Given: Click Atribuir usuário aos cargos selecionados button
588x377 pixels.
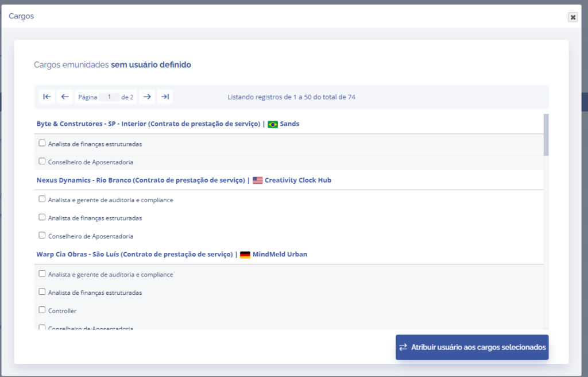Looking at the screenshot, I should point(472,347).
